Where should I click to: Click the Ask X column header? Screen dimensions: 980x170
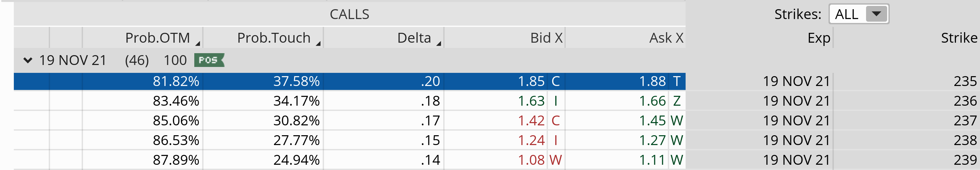point(666,38)
